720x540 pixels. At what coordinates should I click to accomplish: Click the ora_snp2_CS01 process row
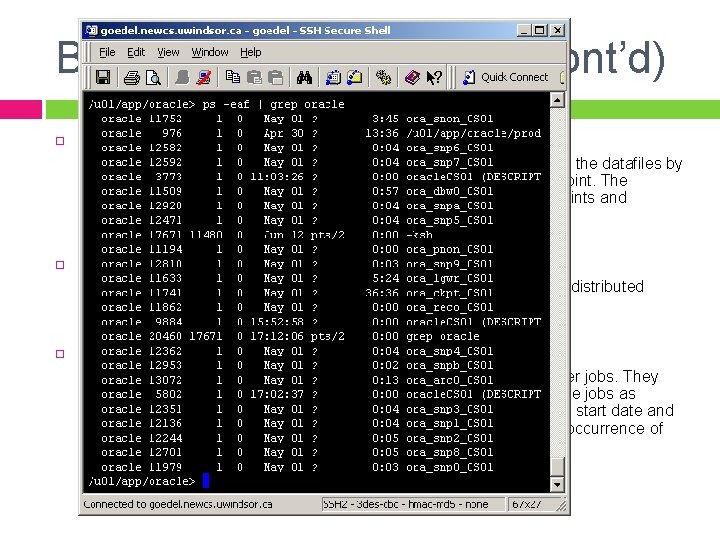coord(297,438)
